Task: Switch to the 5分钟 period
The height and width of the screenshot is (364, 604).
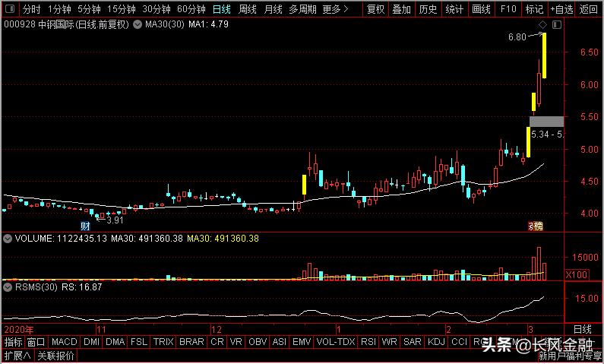Action: click(x=89, y=9)
